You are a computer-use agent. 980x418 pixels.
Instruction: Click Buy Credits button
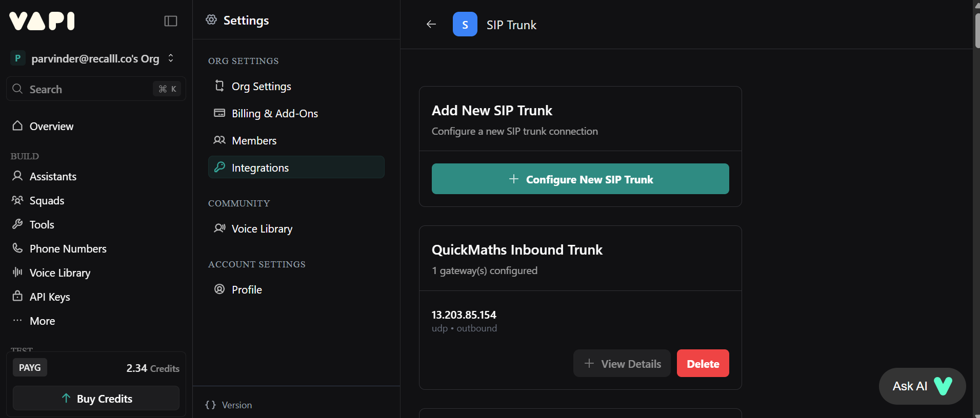tap(96, 398)
